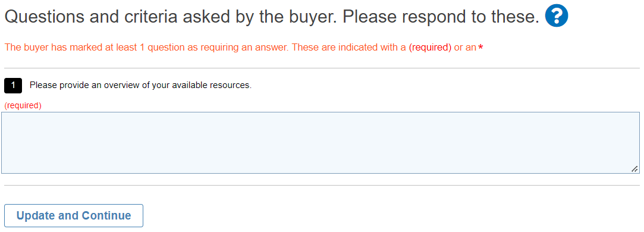Open the blue question mark help icon
Image resolution: width=644 pixels, height=232 pixels.
[x=556, y=17]
